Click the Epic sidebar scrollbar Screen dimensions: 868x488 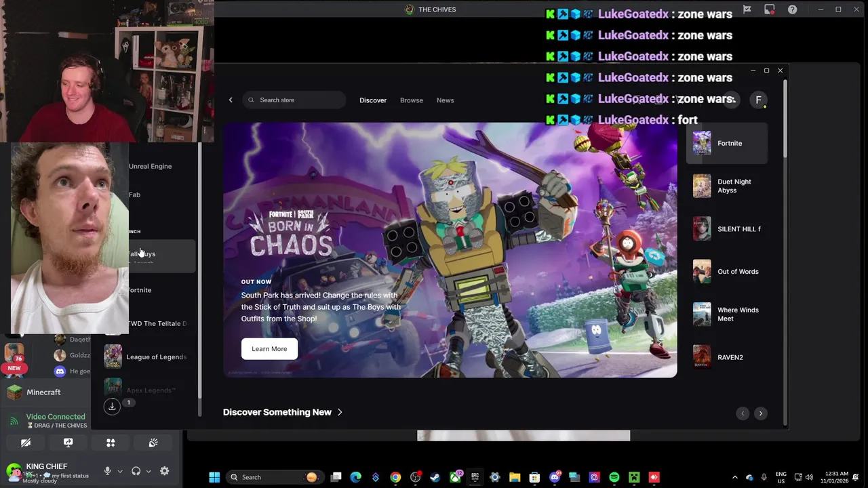pos(199,271)
